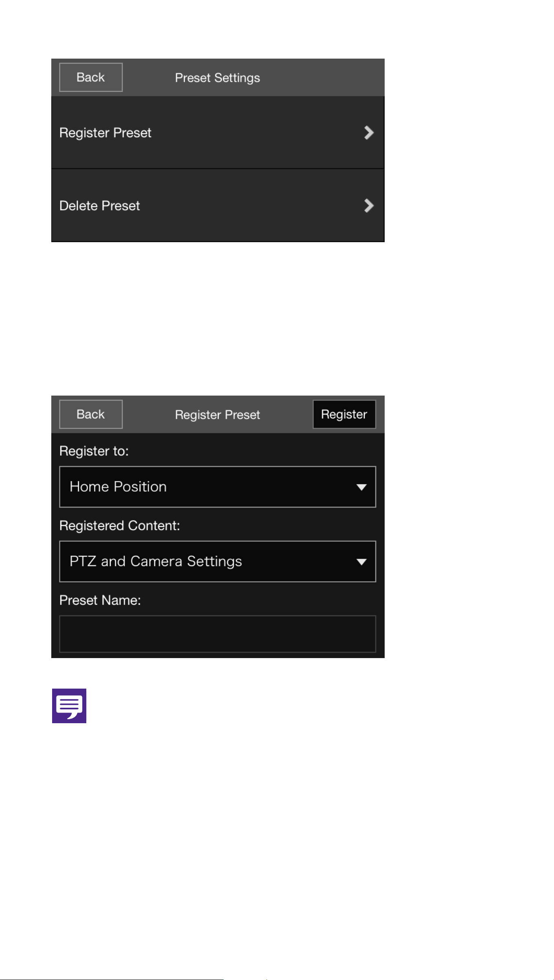Click the down-arrow triangle in Home Position box
554x980 pixels.
click(x=361, y=487)
